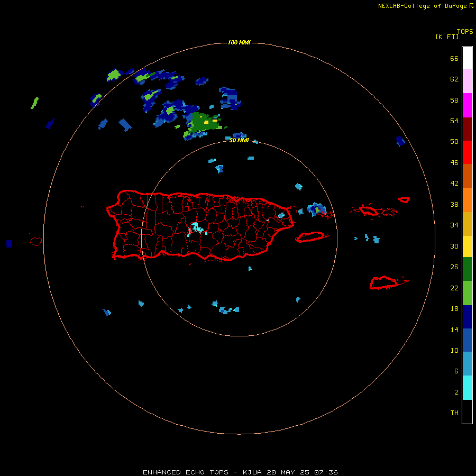Select the magenta legend swatch
This screenshot has width=476, height=476.
point(467,105)
